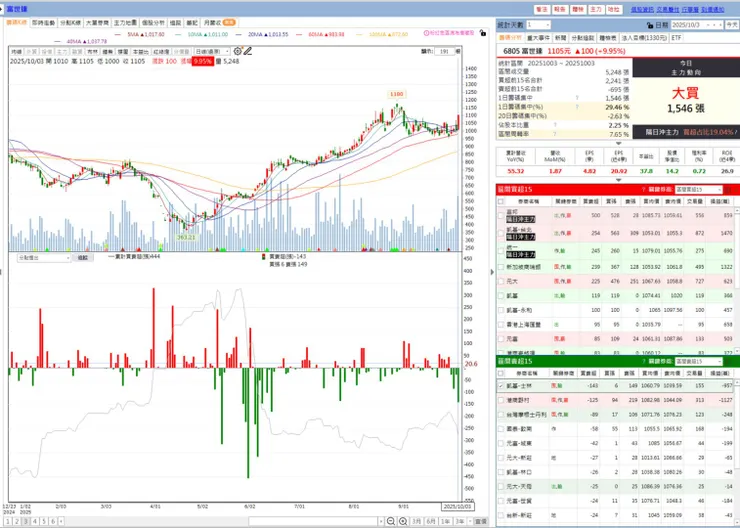
Task: Click the 20MA legend color line
Action: 240,34
